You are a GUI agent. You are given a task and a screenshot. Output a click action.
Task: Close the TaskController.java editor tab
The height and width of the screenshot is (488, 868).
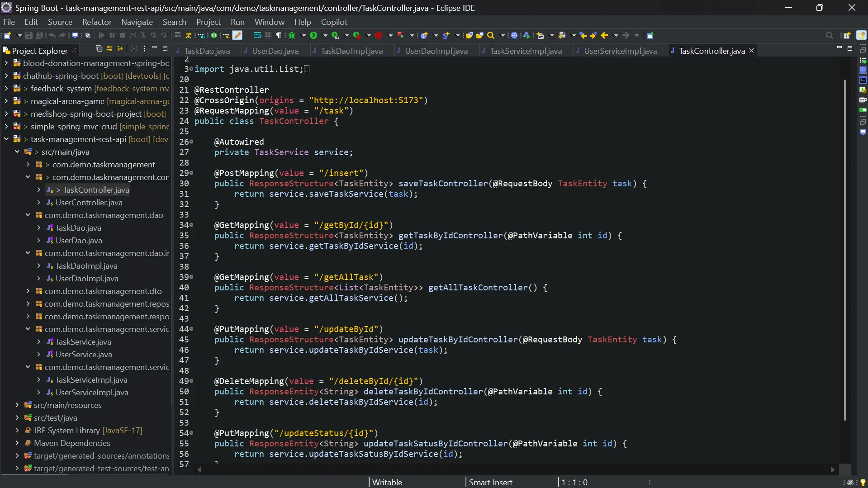point(752,51)
